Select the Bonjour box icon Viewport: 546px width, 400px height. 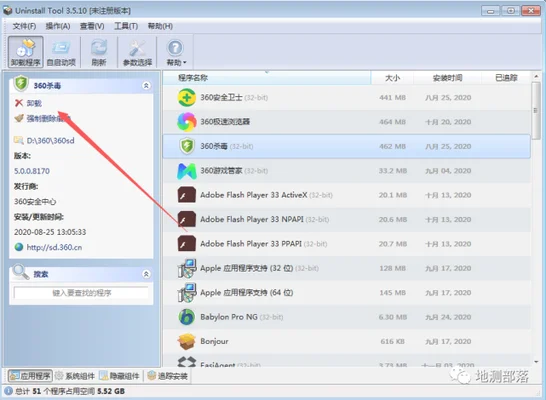coord(187,341)
